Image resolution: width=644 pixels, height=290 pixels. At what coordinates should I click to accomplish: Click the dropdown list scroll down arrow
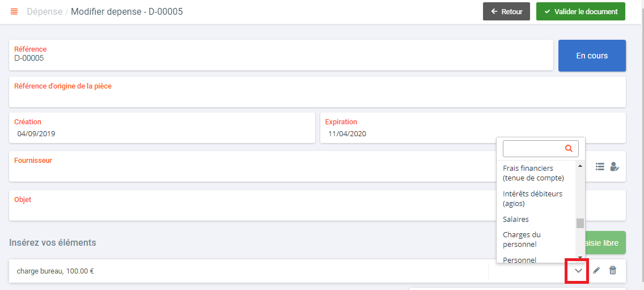[581, 257]
